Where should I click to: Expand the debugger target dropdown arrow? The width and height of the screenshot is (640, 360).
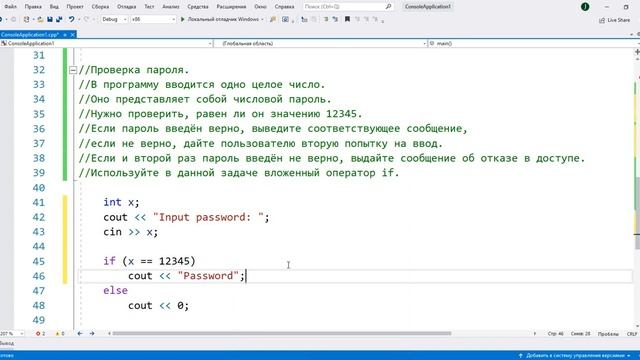pos(262,19)
